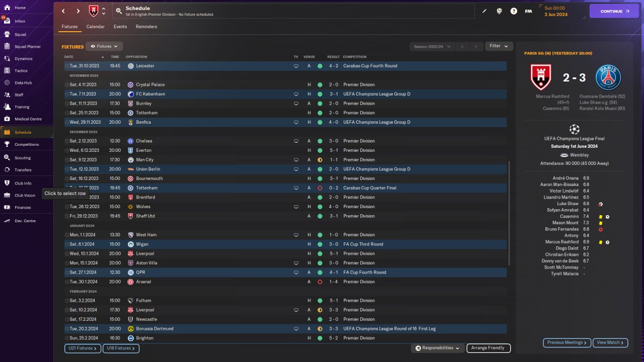
Task: Click the search magnifier icon
Action: (119, 11)
